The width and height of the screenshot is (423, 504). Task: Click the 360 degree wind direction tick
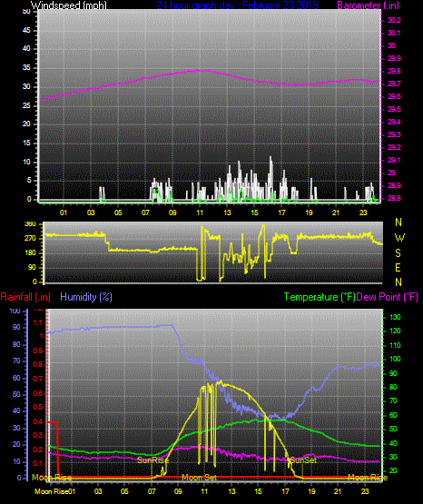(x=31, y=224)
